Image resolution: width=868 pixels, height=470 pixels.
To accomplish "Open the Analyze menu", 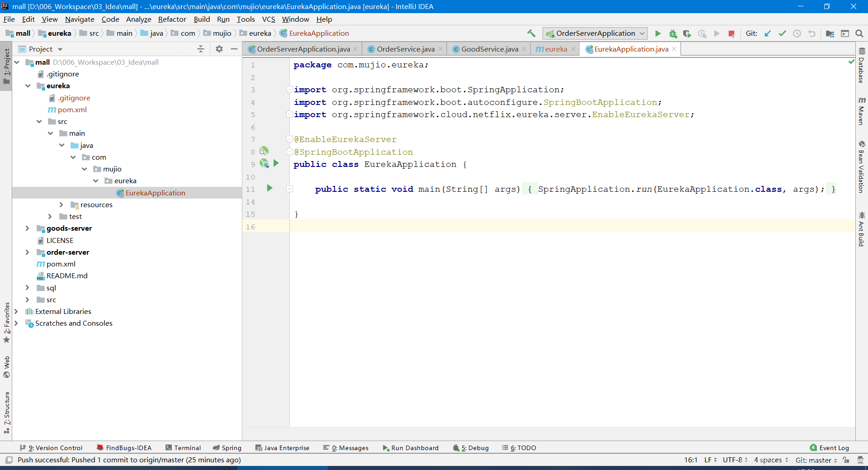I will point(138,19).
